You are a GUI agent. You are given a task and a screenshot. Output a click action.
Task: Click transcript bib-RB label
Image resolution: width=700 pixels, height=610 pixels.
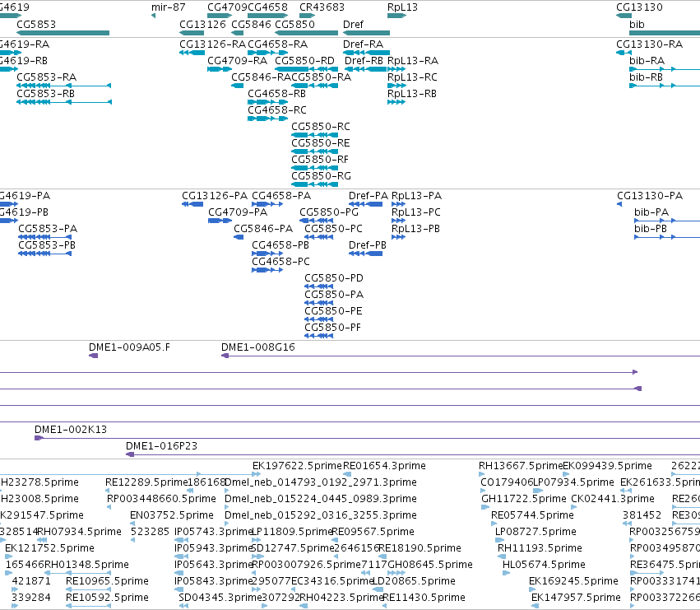[x=646, y=77]
